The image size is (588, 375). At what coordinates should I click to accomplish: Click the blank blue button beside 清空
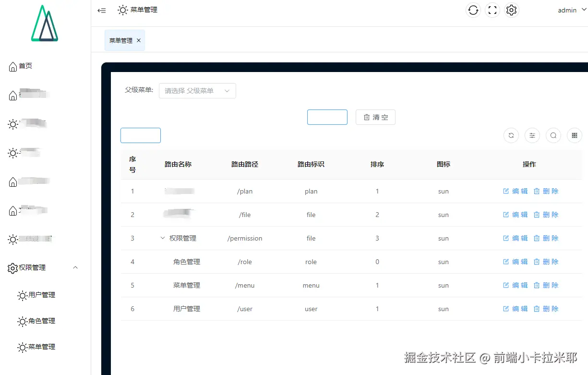click(327, 117)
